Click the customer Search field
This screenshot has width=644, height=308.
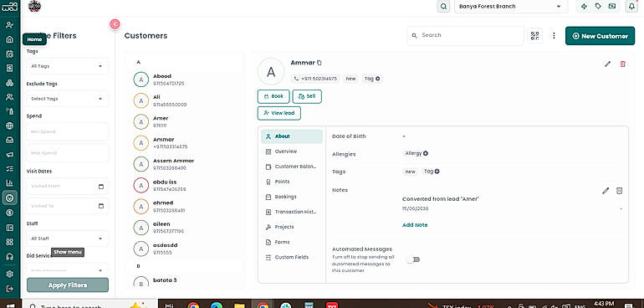tap(465, 36)
